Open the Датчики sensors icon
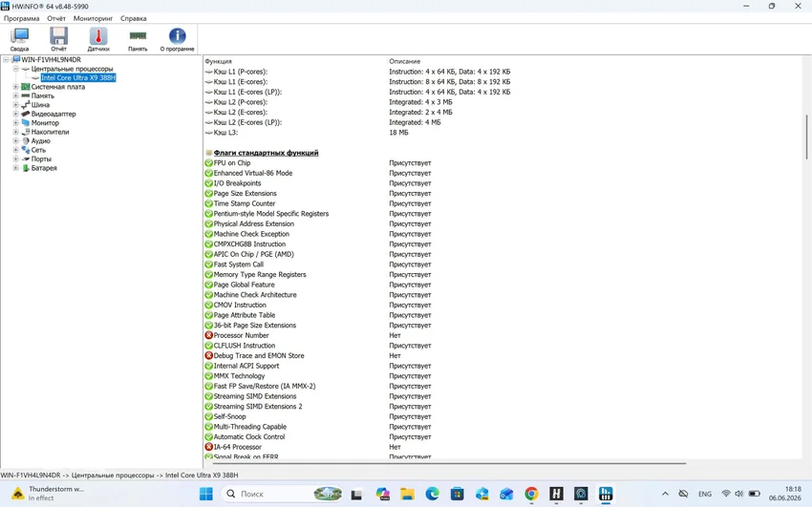The width and height of the screenshot is (812, 507). coord(98,39)
